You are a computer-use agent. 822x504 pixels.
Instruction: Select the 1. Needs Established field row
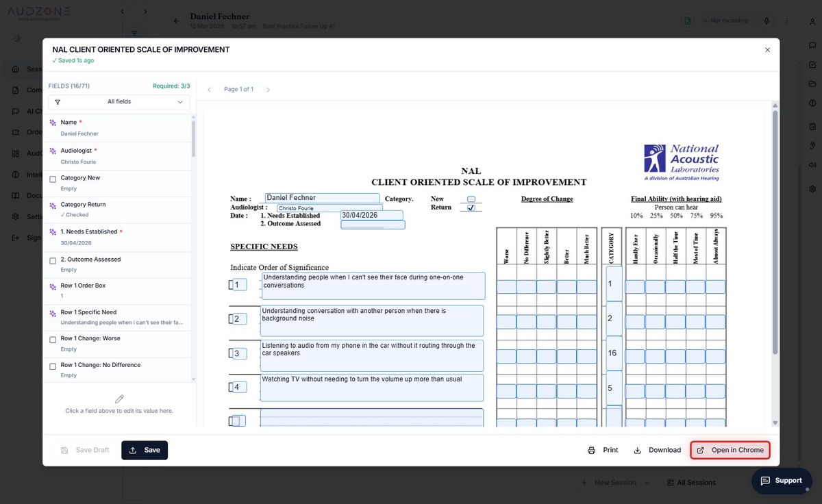click(x=116, y=237)
